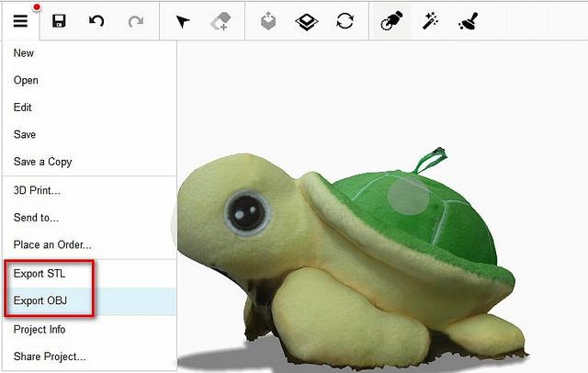The height and width of the screenshot is (373, 588).
Task: Click the floppy disk save icon
Action: click(59, 20)
